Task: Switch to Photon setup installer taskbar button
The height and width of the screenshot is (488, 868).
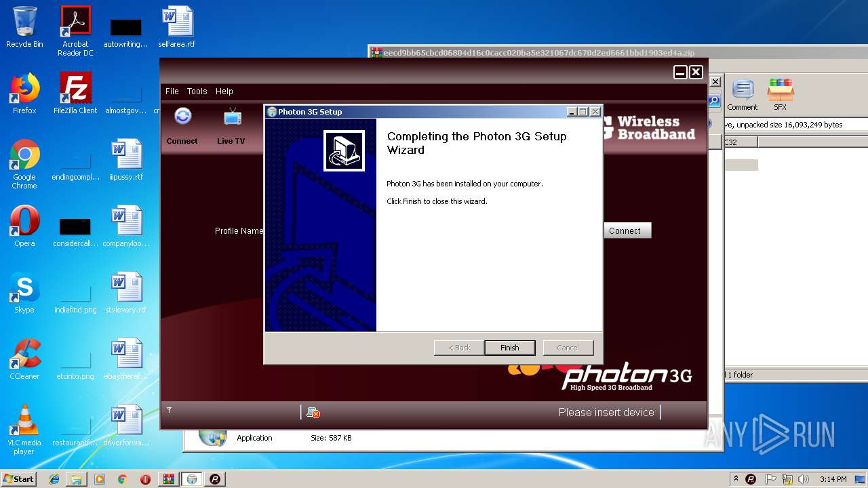Action: click(192, 479)
